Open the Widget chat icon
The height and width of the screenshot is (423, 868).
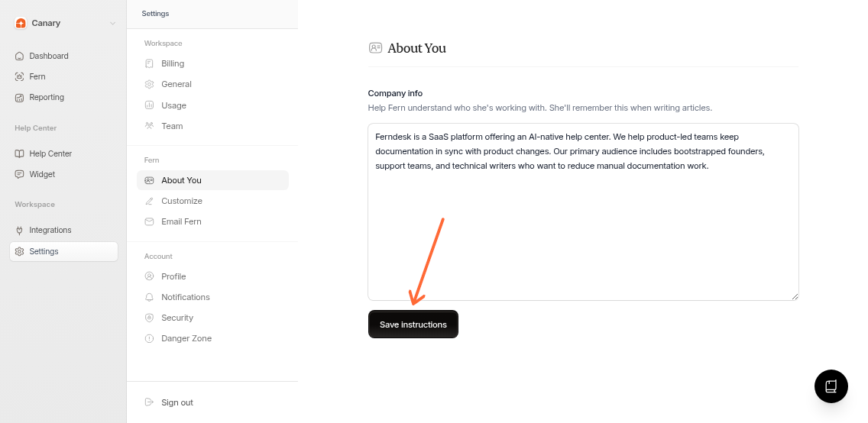20,174
